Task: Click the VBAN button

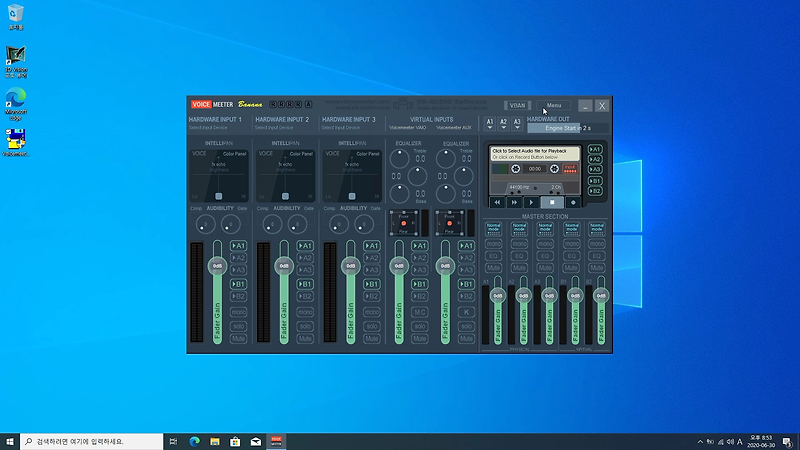Action: click(x=517, y=106)
